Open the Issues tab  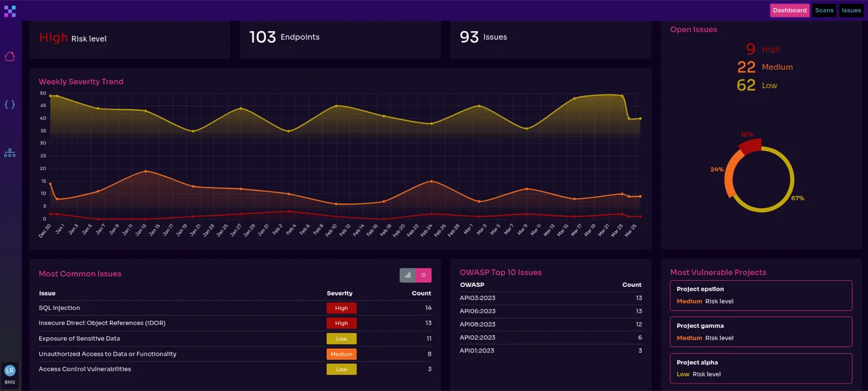(851, 10)
